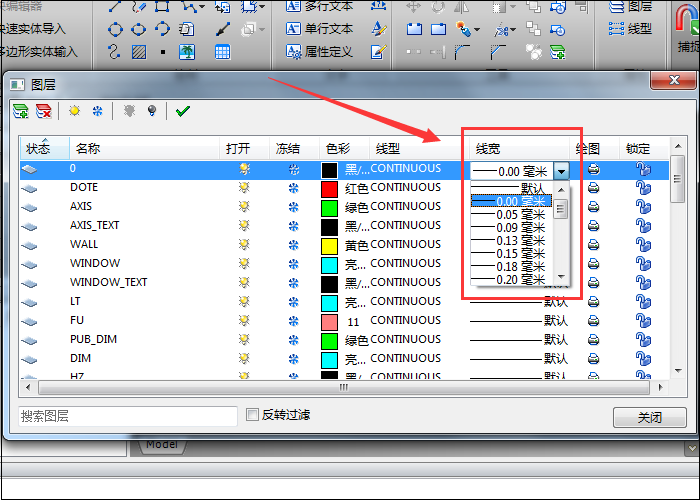
Task: Toggle the freeze snowflake for PUB_DIM layer
Action: coord(293,340)
